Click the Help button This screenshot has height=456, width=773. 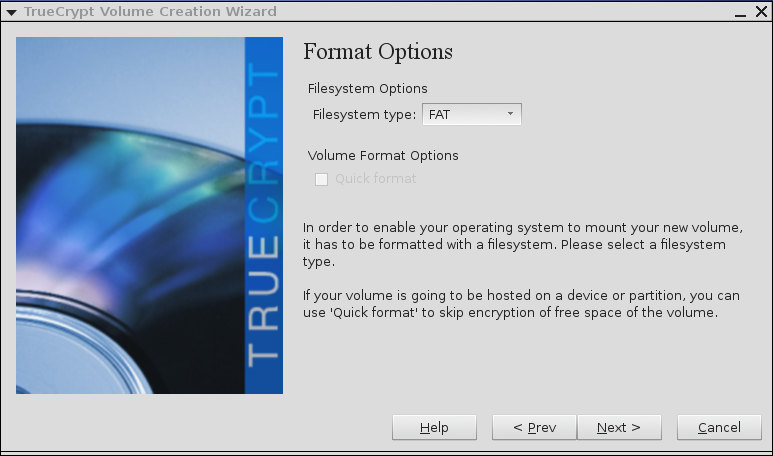pyautogui.click(x=434, y=427)
